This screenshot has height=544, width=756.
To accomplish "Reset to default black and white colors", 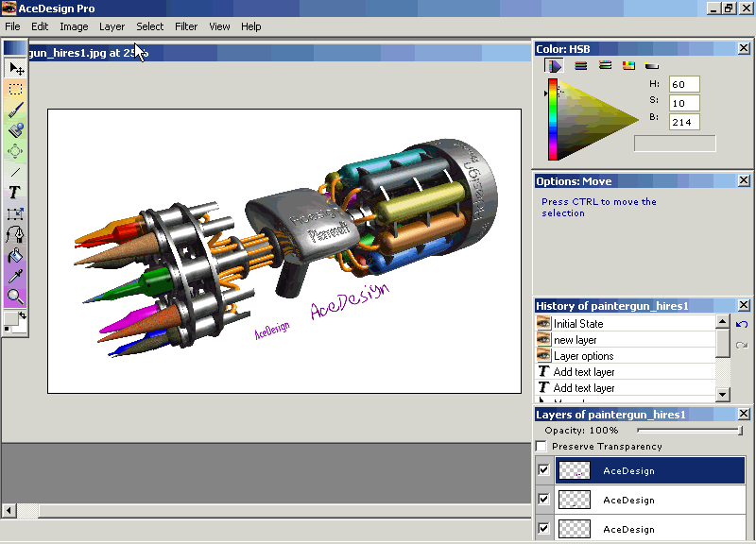I will pos(7,329).
